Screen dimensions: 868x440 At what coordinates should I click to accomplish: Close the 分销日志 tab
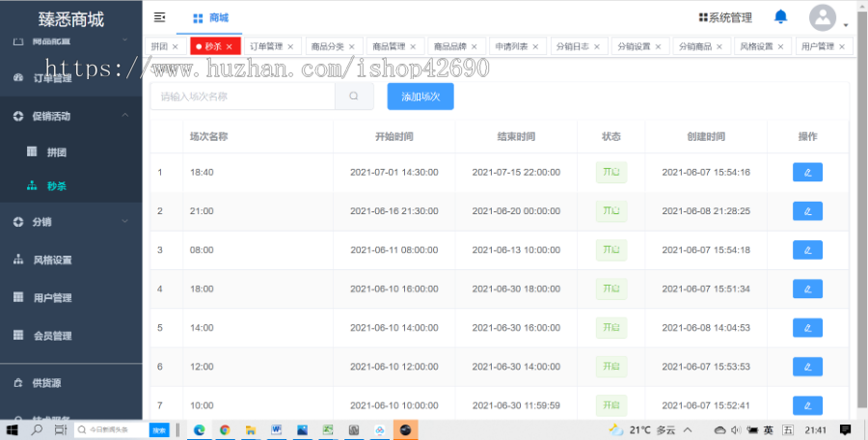click(597, 46)
